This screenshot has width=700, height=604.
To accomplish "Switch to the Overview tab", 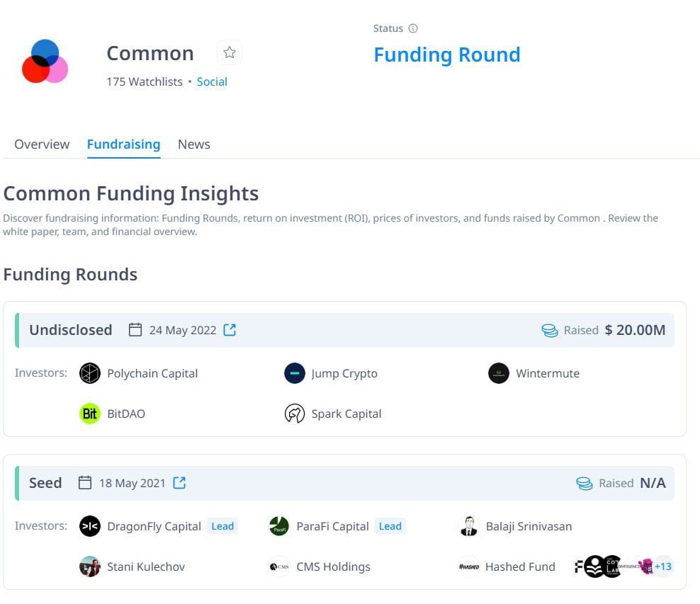I will point(42,144).
